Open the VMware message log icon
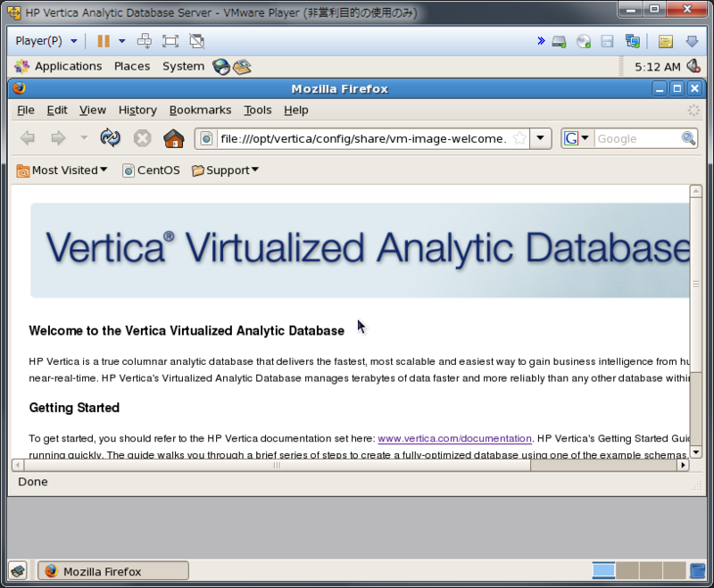The height and width of the screenshot is (588, 714). click(x=666, y=41)
